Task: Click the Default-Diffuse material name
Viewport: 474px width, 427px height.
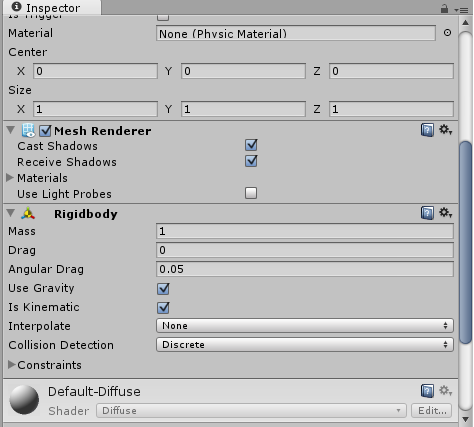Action: (x=94, y=391)
